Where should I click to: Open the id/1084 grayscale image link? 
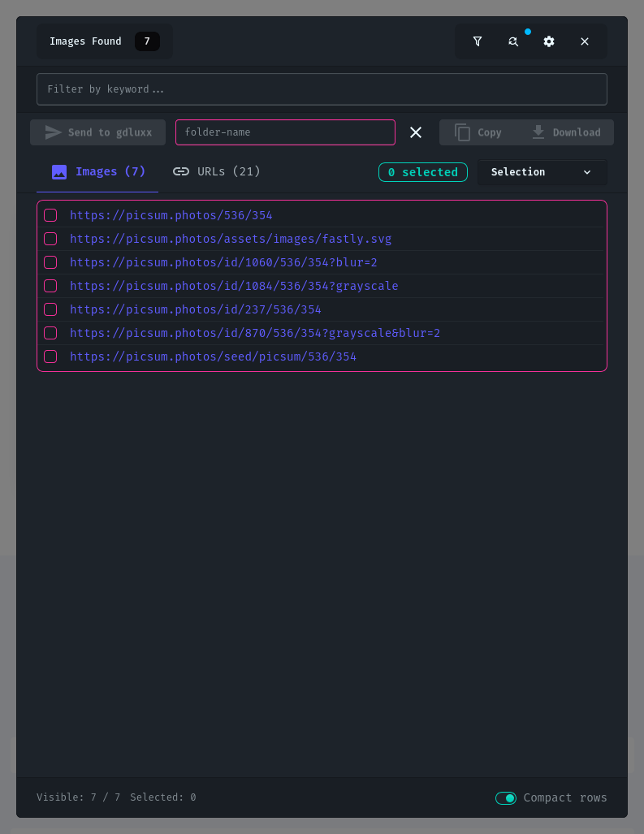pyautogui.click(x=234, y=286)
